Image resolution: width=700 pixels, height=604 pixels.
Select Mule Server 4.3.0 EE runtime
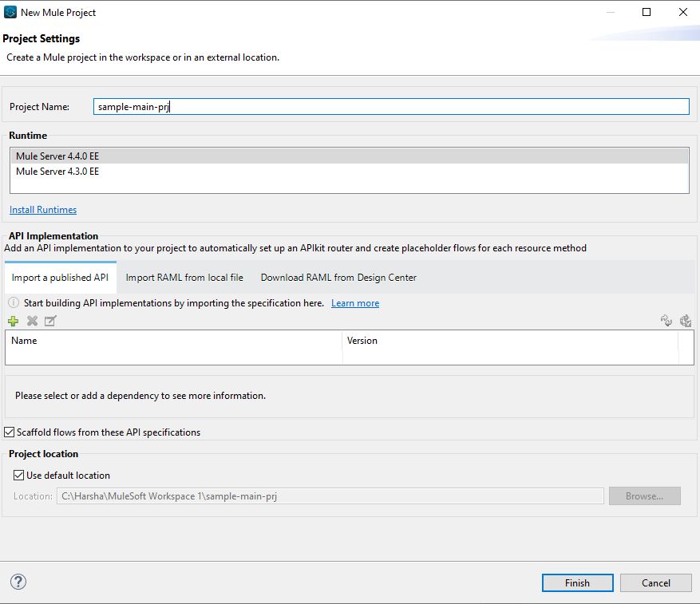57,172
